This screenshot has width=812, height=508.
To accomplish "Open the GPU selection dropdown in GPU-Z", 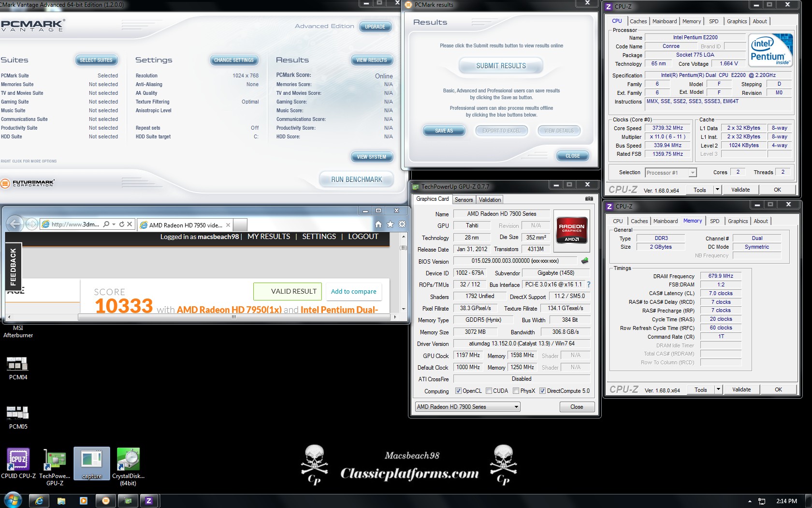I will coord(467,407).
